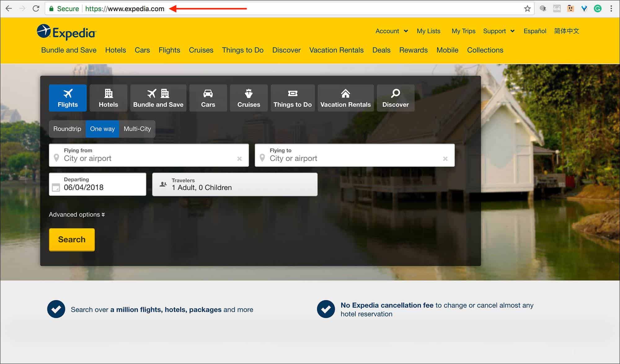Click the browser forward arrow

tap(22, 9)
